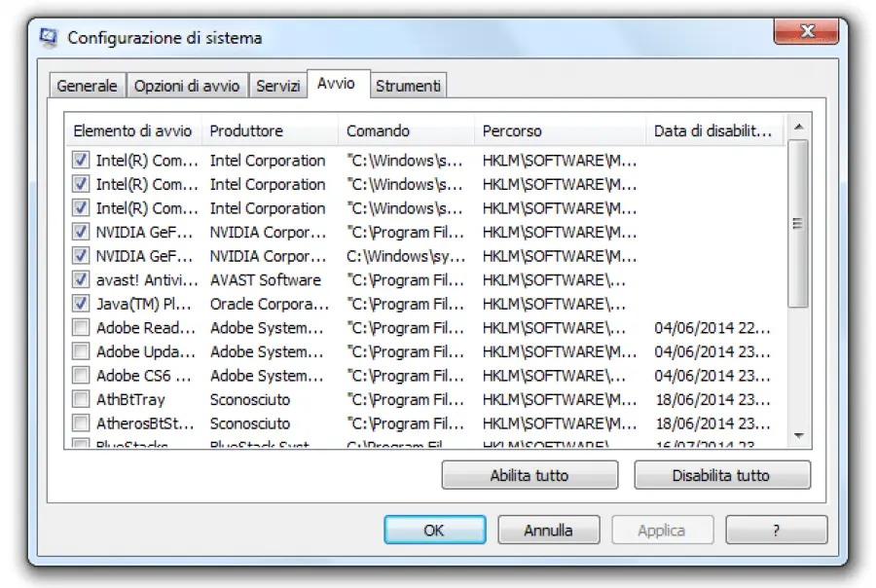This screenshot has width=876, height=588.
Task: Disable the avast! Antivirus startup item
Action: [x=82, y=279]
